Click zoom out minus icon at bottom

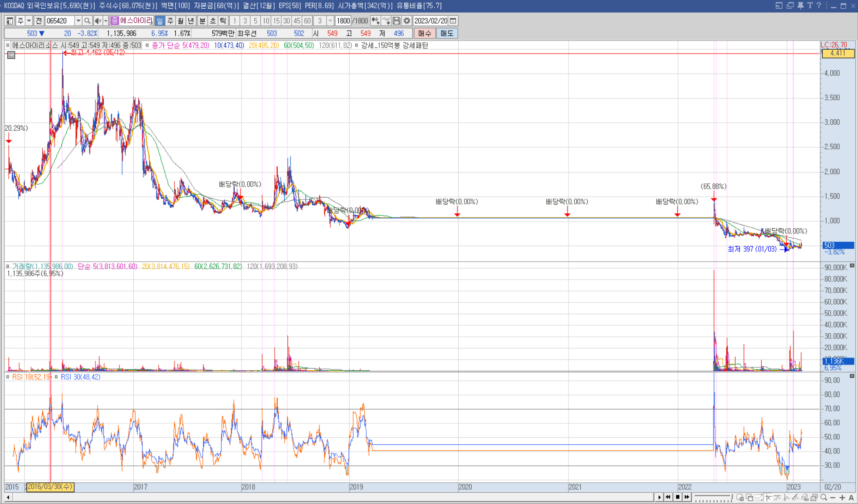[x=833, y=497]
